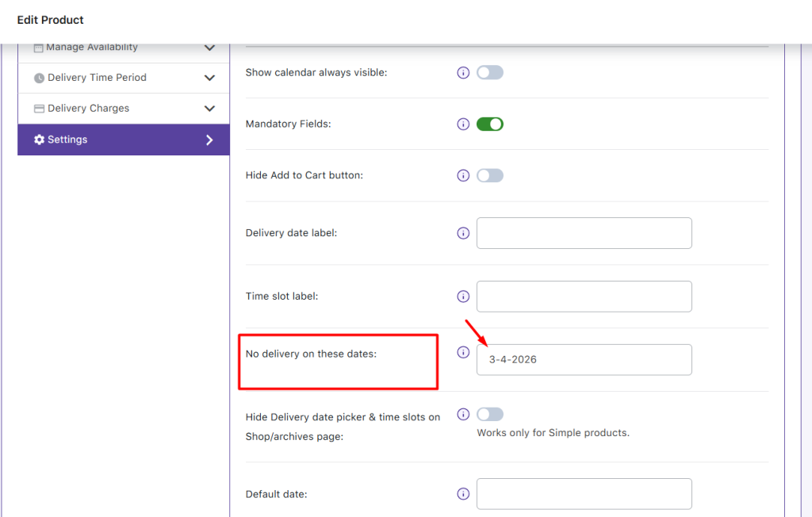Focus the Default date input field

pos(584,494)
